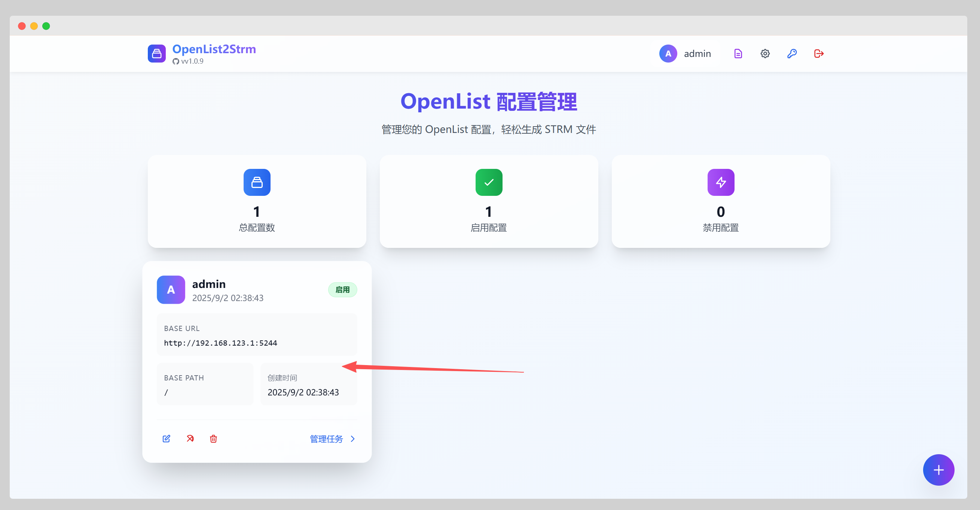Select the 总配置数 stat card
Screen dimensions: 980x510
[x=257, y=201]
